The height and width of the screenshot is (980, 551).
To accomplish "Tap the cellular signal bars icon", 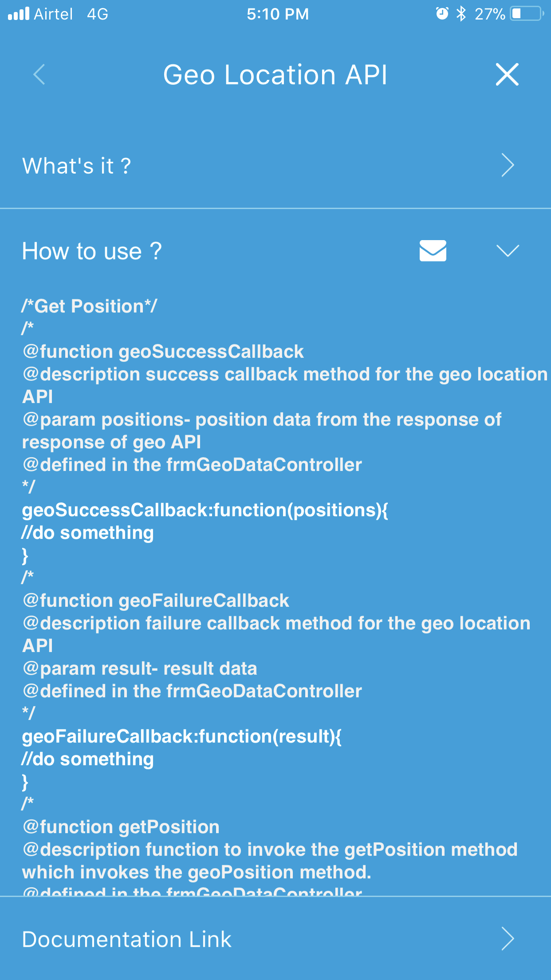I will 19,14.
